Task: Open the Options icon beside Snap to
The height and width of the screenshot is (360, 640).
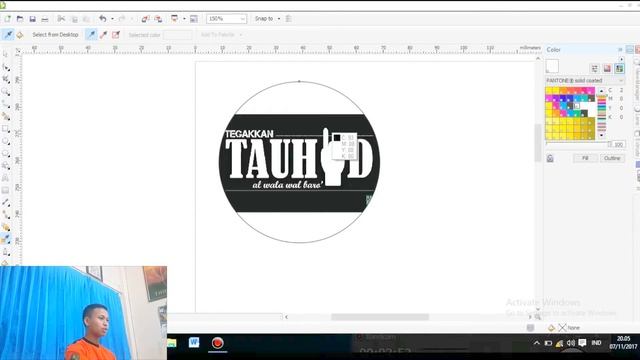Action: point(288,19)
